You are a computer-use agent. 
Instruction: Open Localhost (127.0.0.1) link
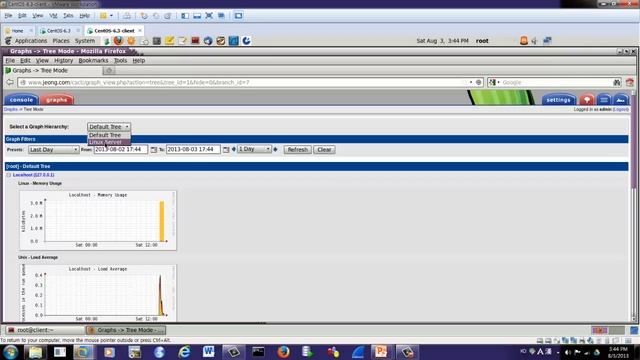[33, 175]
